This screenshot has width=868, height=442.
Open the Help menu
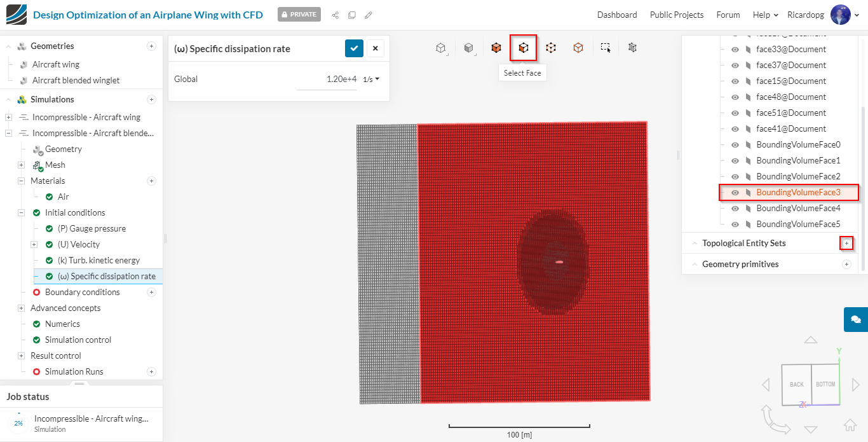click(765, 15)
